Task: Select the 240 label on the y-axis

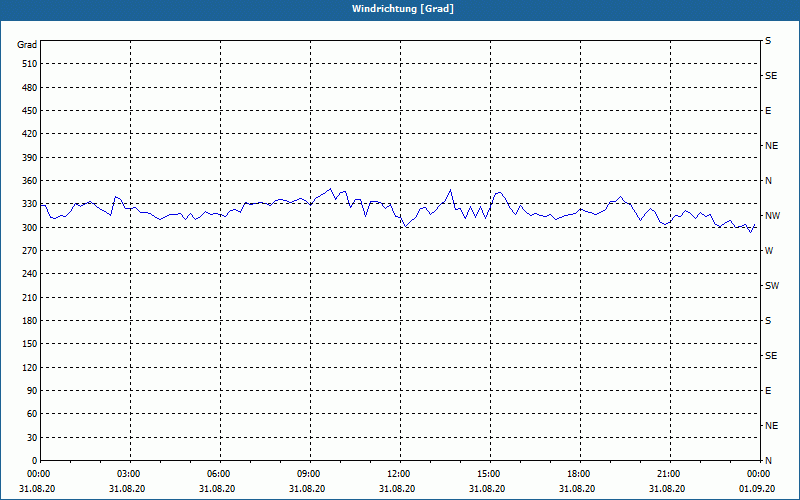Action: tap(30, 274)
